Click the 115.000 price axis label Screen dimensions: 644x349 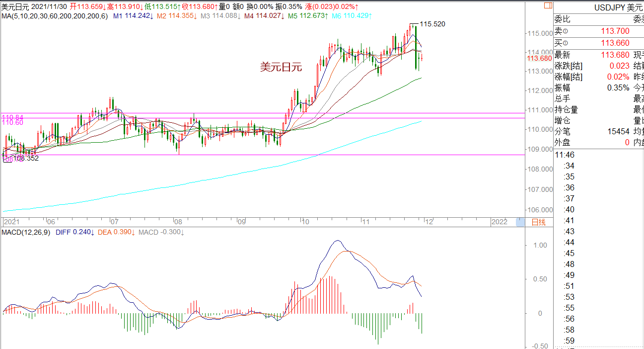(540, 33)
